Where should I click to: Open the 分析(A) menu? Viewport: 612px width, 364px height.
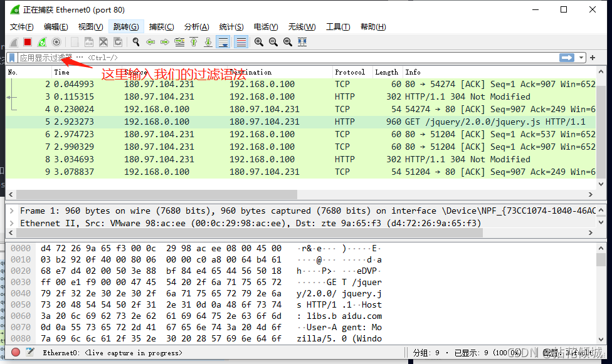[x=197, y=26]
